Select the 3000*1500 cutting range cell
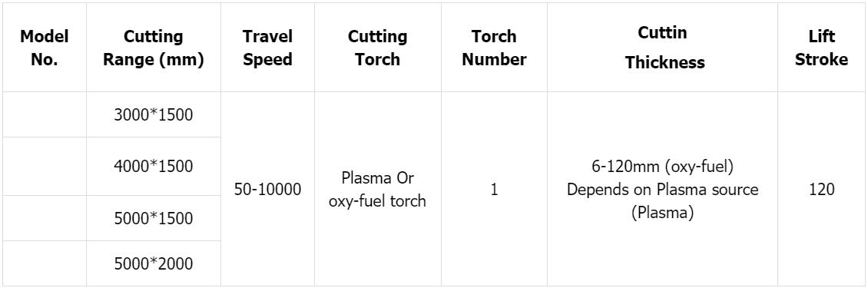The height and width of the screenshot is (288, 868). [154, 114]
